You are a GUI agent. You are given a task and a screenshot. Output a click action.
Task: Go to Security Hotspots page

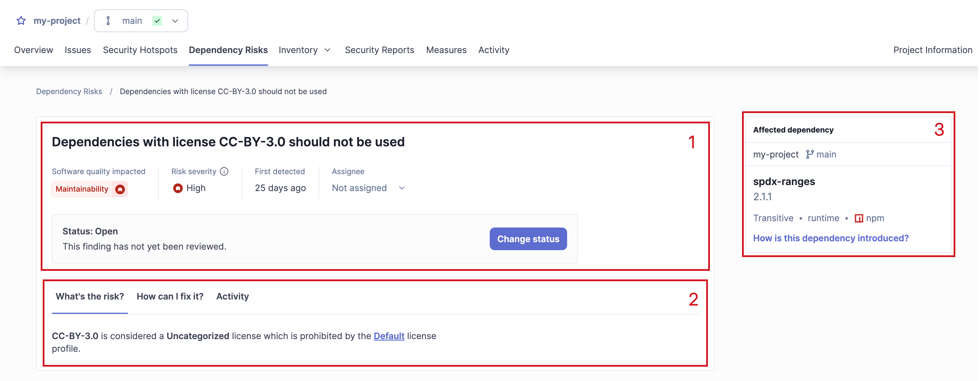pos(140,50)
